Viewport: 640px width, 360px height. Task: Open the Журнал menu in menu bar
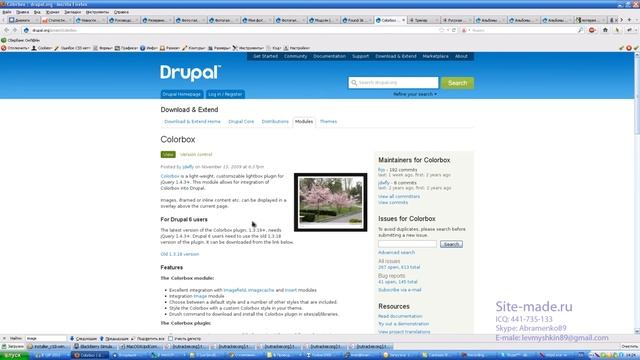tap(52, 12)
